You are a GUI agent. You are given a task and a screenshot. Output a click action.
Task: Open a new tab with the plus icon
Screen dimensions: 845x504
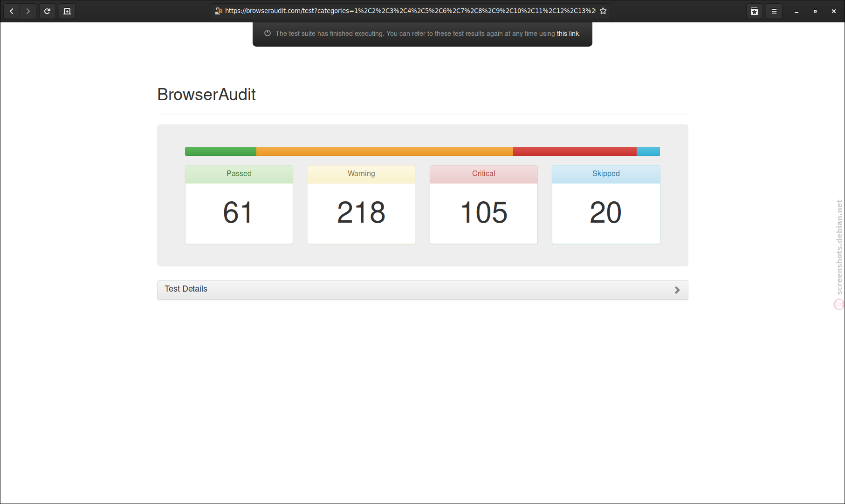coord(67,11)
